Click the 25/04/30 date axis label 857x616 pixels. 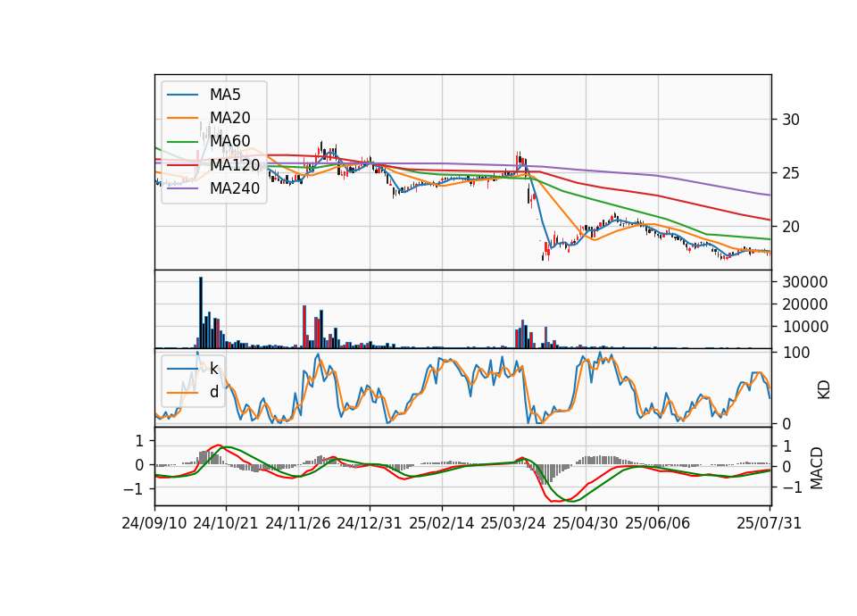586,523
